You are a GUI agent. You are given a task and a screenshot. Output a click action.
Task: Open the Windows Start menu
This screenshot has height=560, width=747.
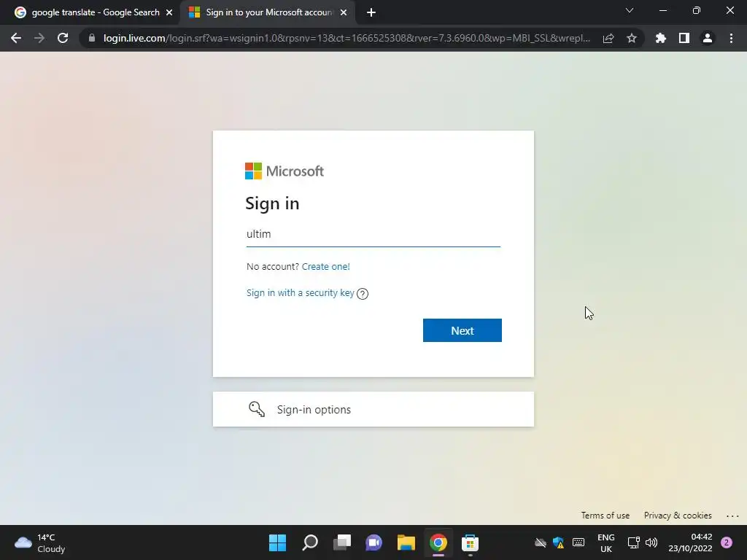pos(277,542)
